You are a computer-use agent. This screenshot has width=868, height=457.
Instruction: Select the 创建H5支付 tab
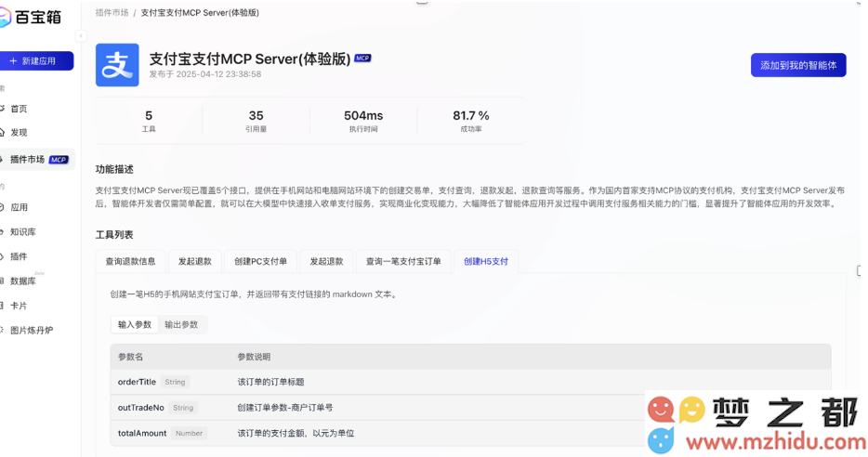pyautogui.click(x=486, y=261)
